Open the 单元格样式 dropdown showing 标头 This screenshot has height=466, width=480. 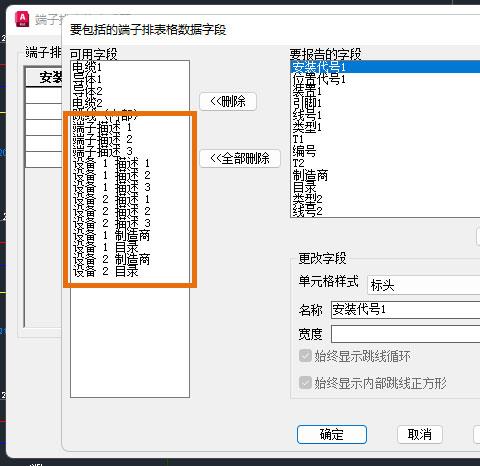pyautogui.click(x=423, y=285)
